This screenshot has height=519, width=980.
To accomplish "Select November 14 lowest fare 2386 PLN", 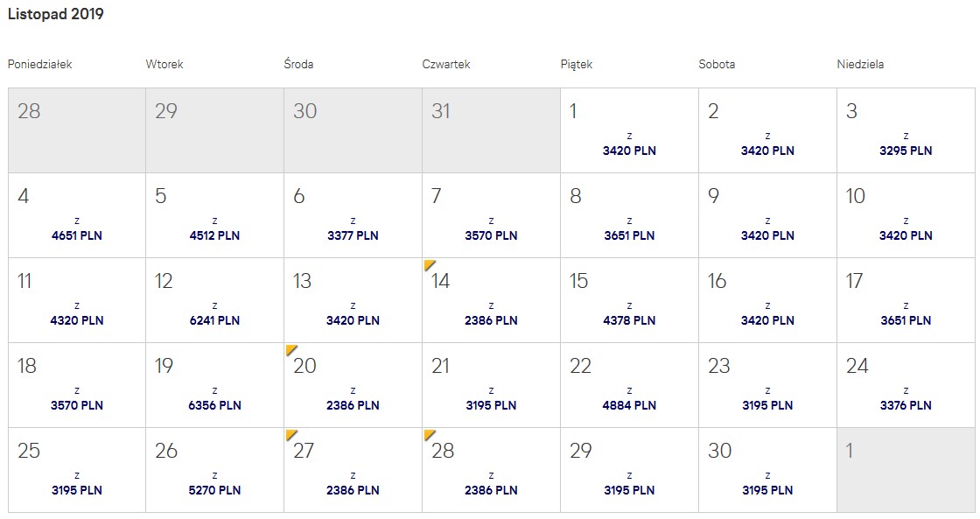I will pyautogui.click(x=491, y=300).
